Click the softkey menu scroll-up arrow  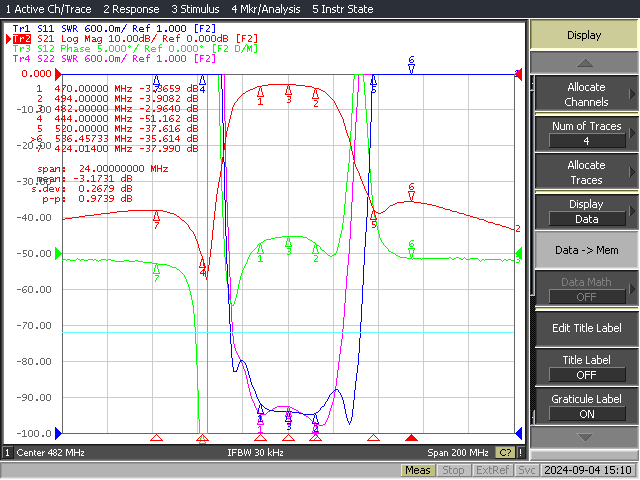[x=584, y=63]
